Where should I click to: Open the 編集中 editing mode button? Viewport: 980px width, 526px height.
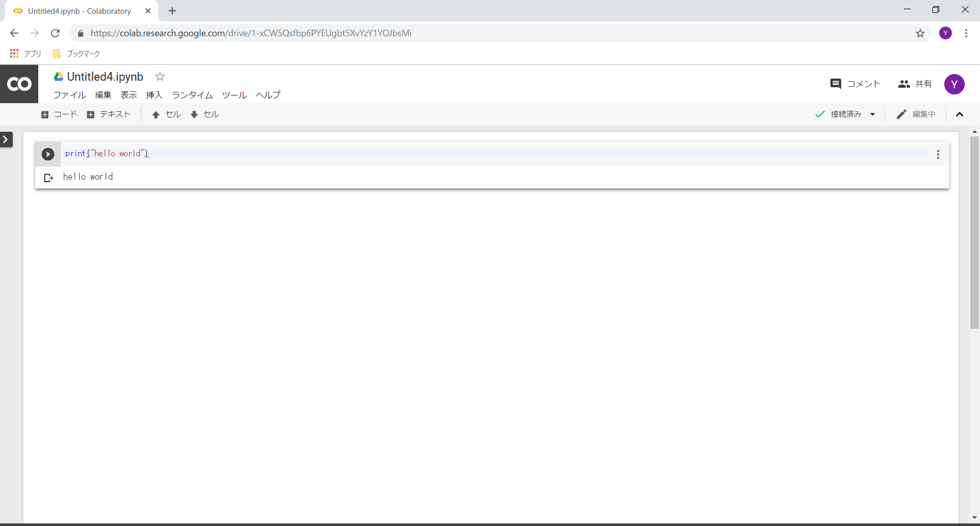(916, 114)
